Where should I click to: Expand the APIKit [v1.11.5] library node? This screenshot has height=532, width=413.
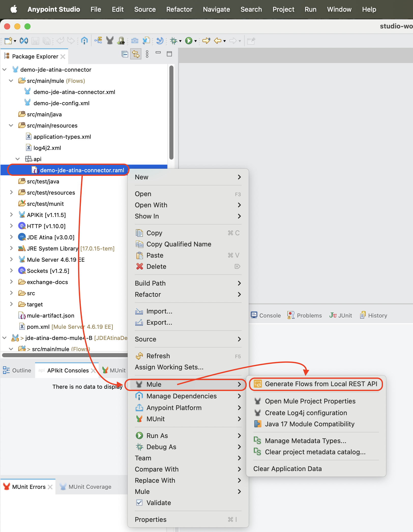click(x=11, y=215)
